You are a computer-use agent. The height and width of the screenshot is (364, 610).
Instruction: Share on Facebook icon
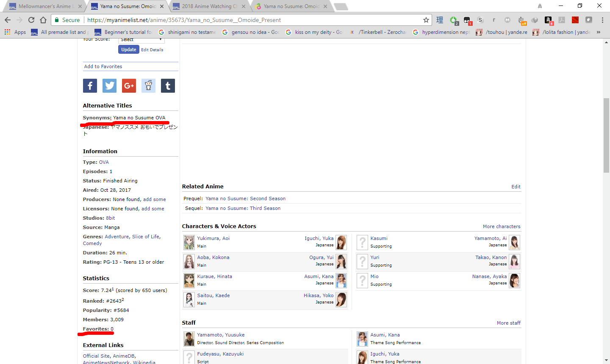[x=90, y=86]
